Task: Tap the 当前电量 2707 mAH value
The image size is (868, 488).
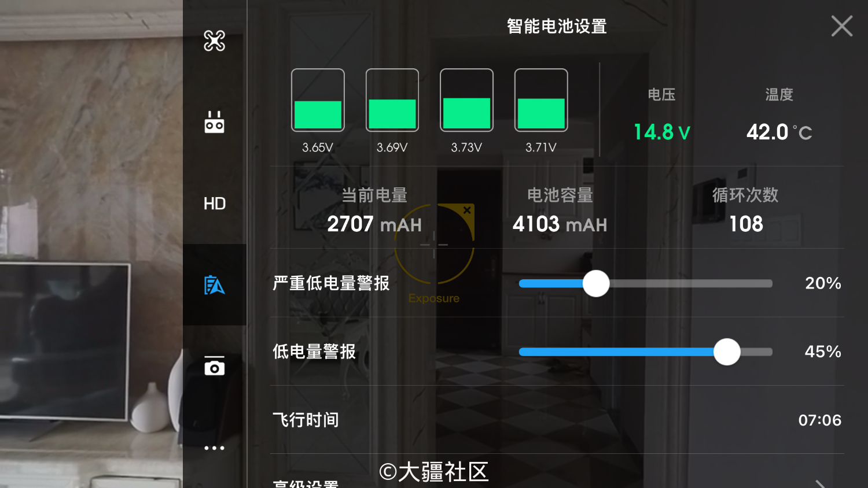Action: click(x=374, y=224)
